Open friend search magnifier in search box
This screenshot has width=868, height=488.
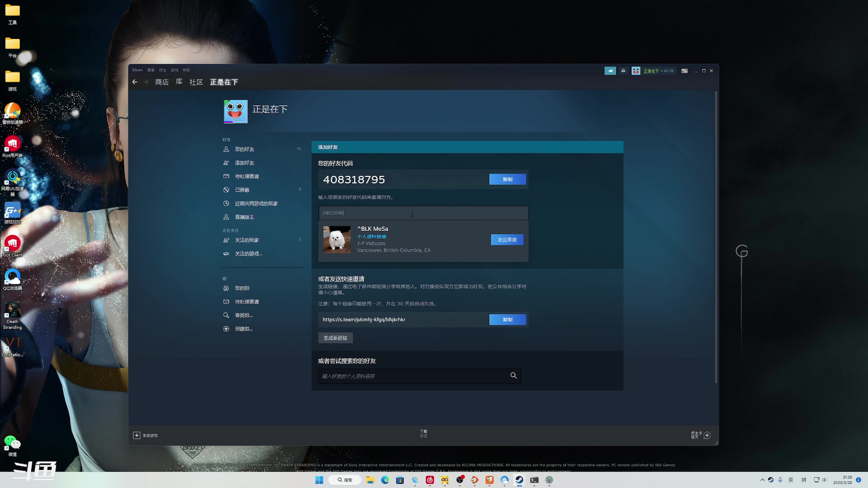(513, 375)
